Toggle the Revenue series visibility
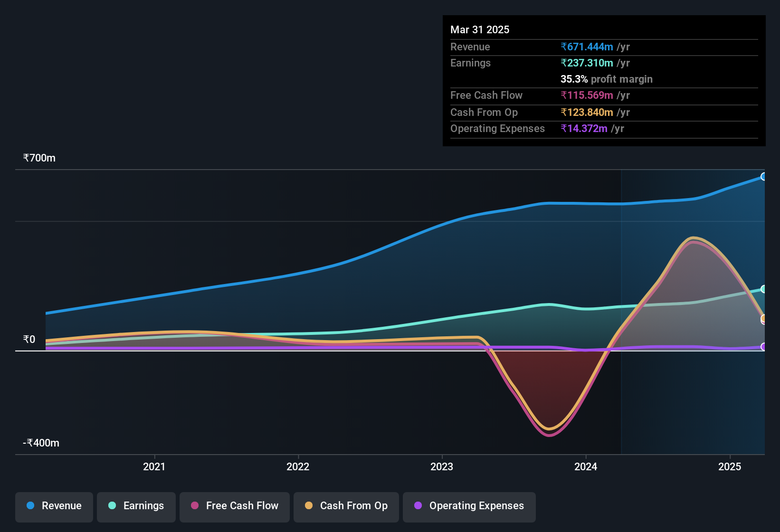The image size is (780, 532). pyautogui.click(x=54, y=506)
